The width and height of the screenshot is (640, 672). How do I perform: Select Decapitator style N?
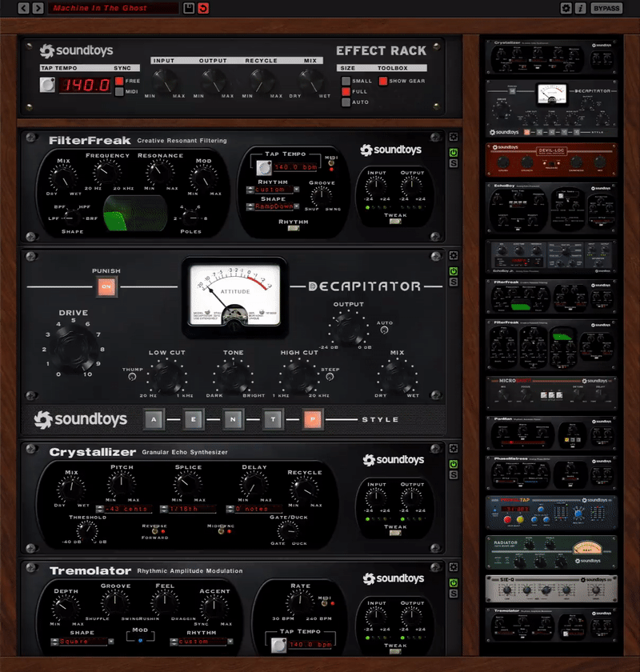coord(233,419)
